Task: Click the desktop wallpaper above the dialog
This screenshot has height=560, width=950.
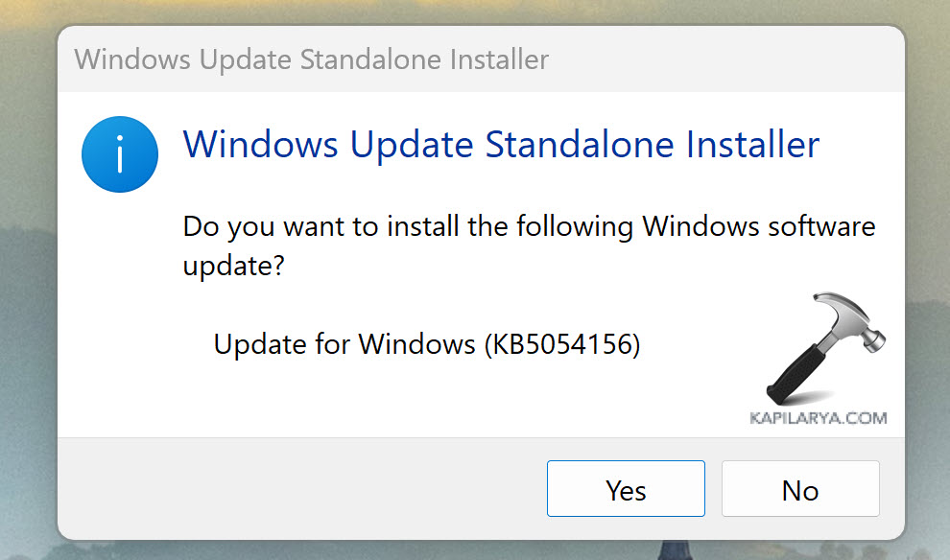Action: click(x=480, y=10)
